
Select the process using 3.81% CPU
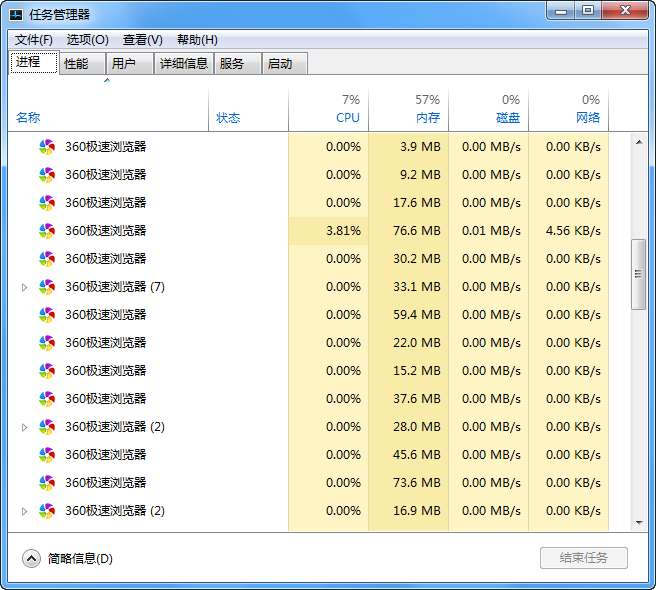coord(308,231)
